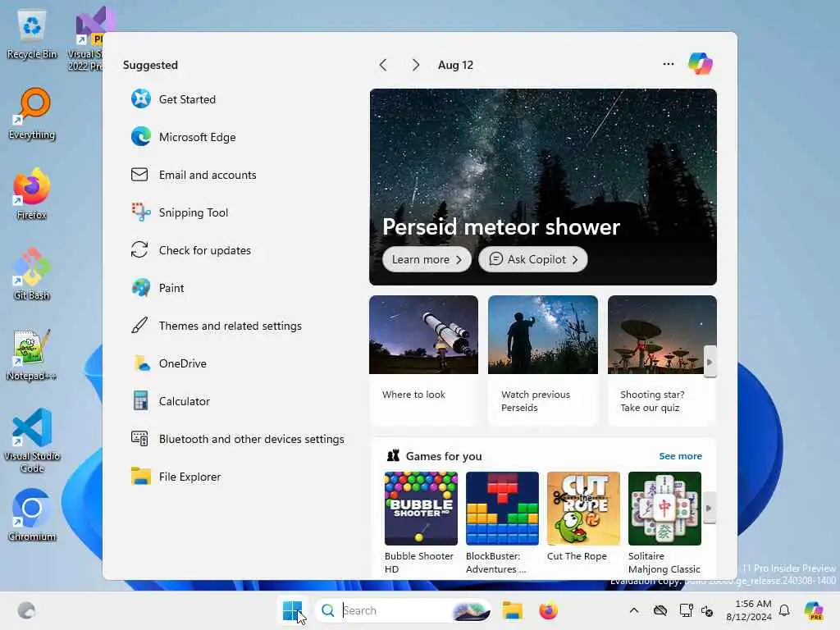Click the Suggested heading
The height and width of the screenshot is (630, 840).
(151, 65)
